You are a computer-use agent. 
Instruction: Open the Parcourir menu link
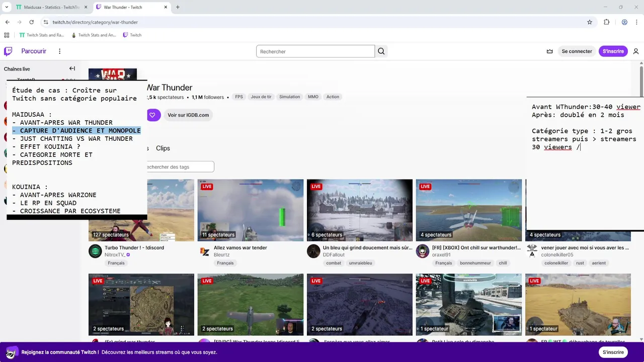(x=34, y=51)
